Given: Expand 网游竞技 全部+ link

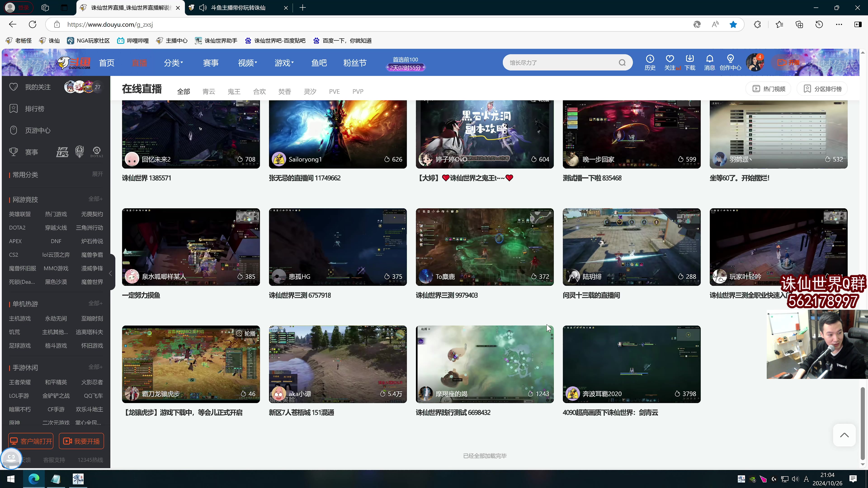Looking at the screenshot, I should coord(95,199).
